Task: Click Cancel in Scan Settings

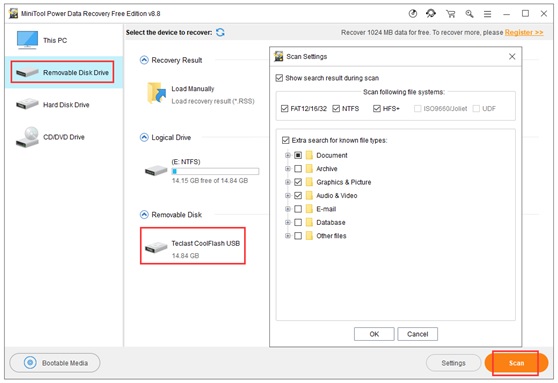Action: click(417, 334)
